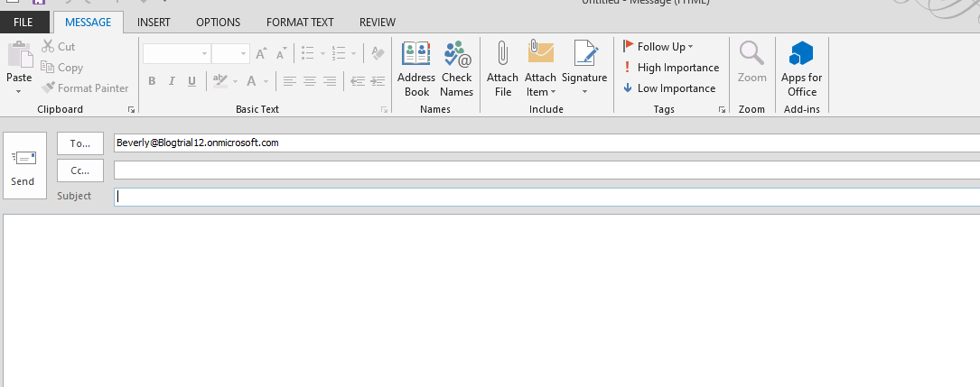Switch to the MESSAGE ribbon tab
980x387 pixels.
tap(89, 22)
